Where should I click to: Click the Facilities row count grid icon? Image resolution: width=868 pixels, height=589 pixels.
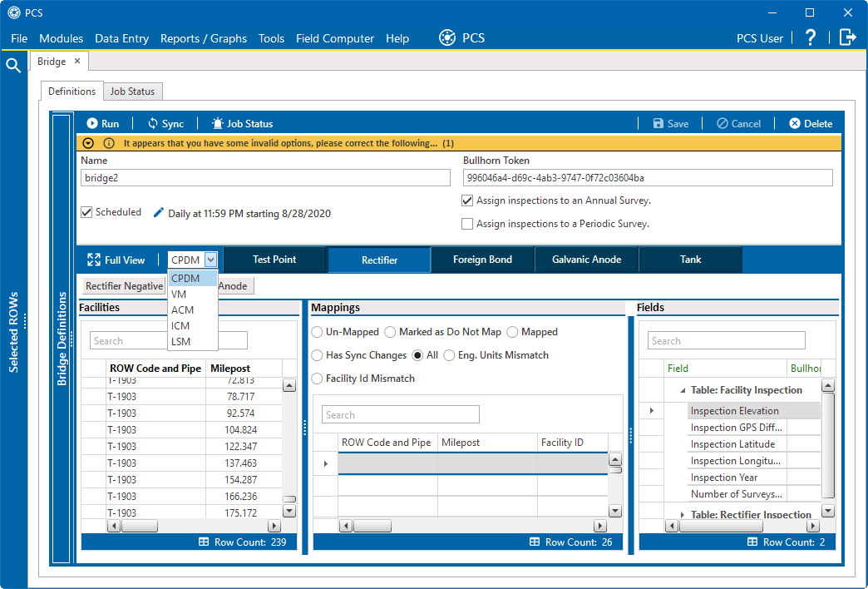click(204, 542)
